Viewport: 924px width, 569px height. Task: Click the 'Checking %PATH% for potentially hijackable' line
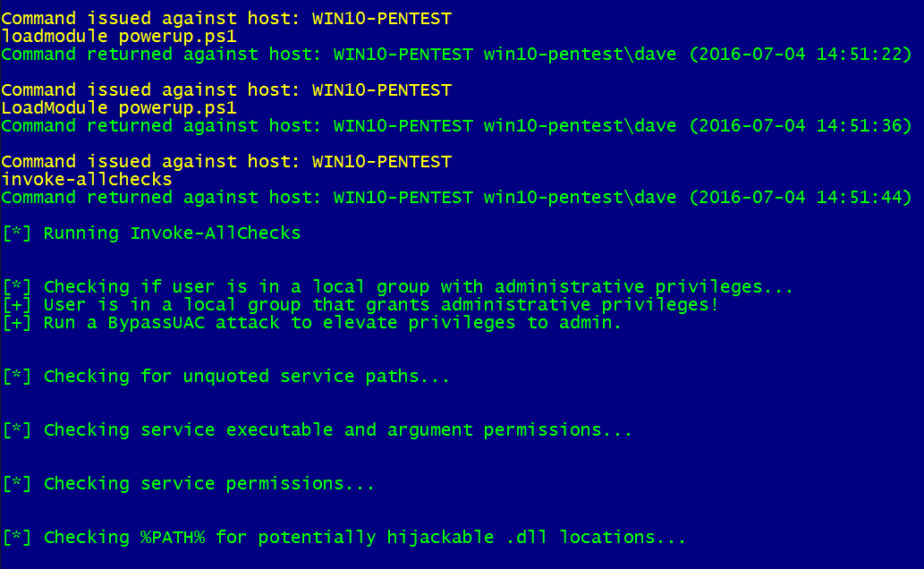pyautogui.click(x=344, y=538)
